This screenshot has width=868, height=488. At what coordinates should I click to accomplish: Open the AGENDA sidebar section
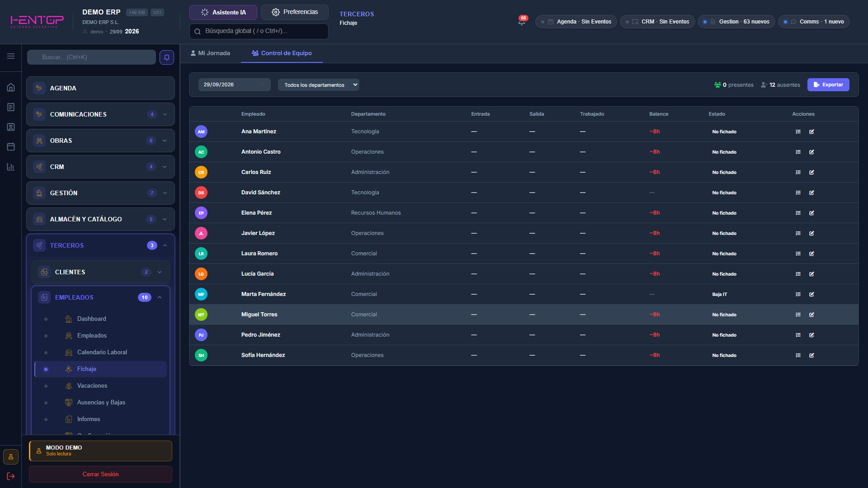coord(100,88)
